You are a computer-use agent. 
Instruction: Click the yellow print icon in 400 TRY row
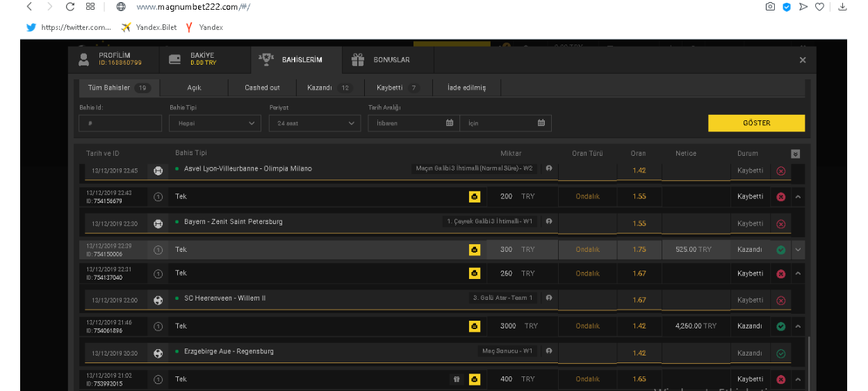point(475,380)
